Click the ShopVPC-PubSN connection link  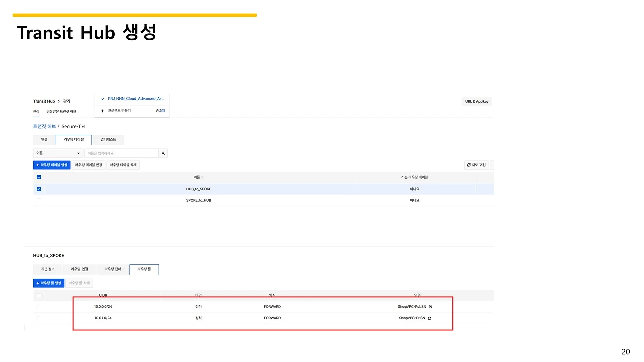pyautogui.click(x=412, y=307)
